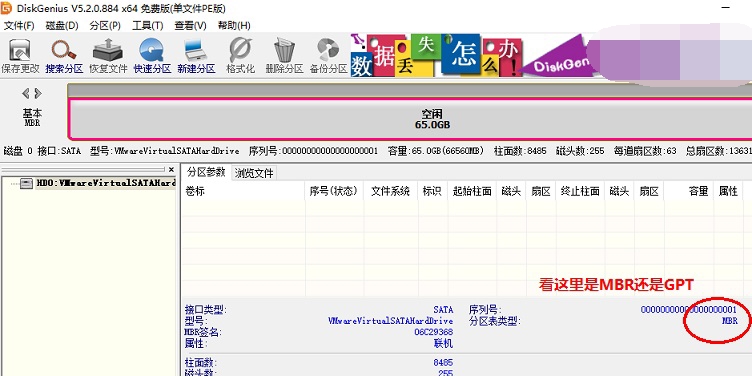The width and height of the screenshot is (752, 376).
Task: Click the Capacity (容量) column header
Action: (689, 191)
